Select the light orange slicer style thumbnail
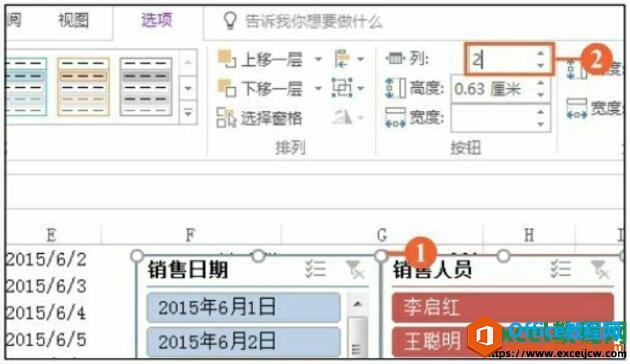 84,86
